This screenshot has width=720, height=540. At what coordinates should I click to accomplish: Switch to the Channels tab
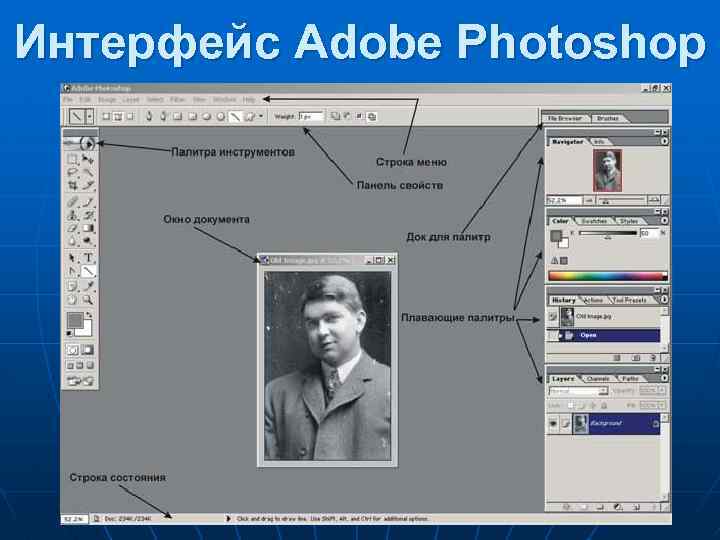pos(598,379)
